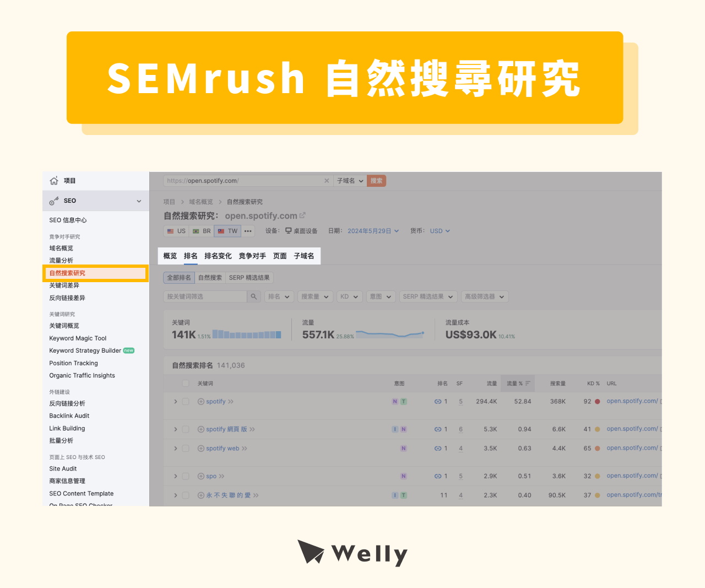The width and height of the screenshot is (705, 588).
Task: Open Backlink Audit in the sidebar
Action: [69, 416]
